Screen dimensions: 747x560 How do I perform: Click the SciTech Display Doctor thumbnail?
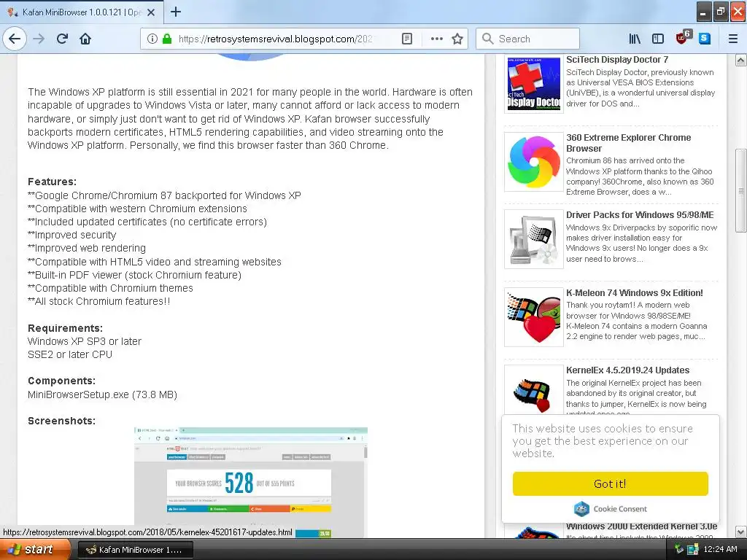click(x=533, y=84)
